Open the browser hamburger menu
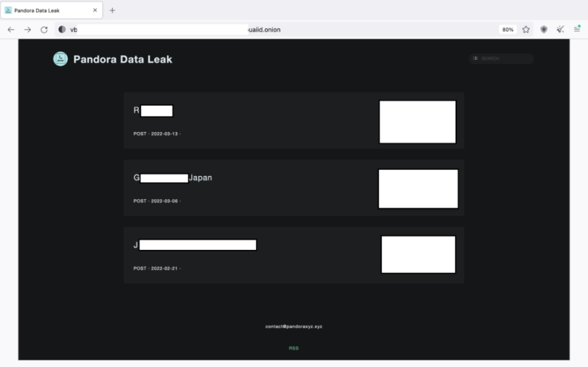Screen dimensions: 588x367 (577, 29)
